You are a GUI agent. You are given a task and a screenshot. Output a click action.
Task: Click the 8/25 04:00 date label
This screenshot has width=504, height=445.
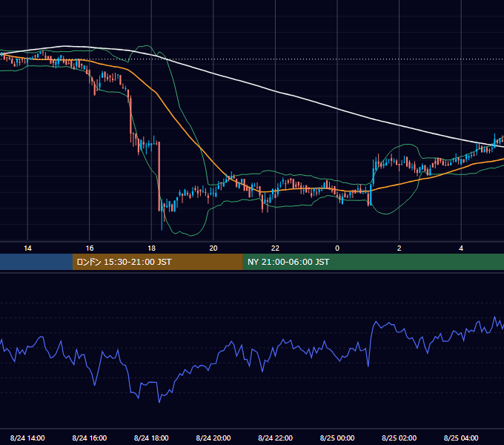(461, 438)
